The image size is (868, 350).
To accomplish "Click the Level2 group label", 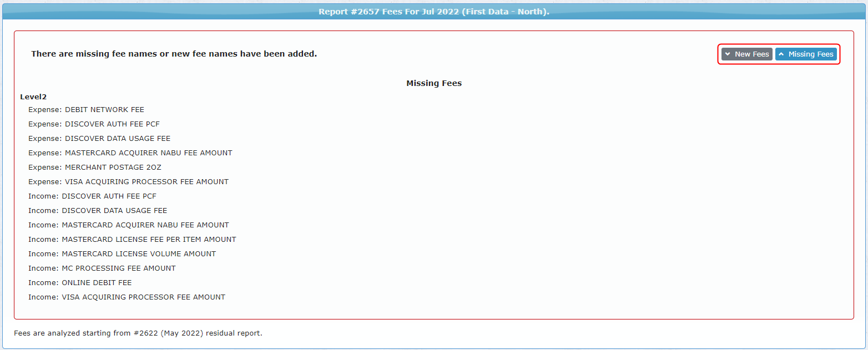I will point(33,97).
